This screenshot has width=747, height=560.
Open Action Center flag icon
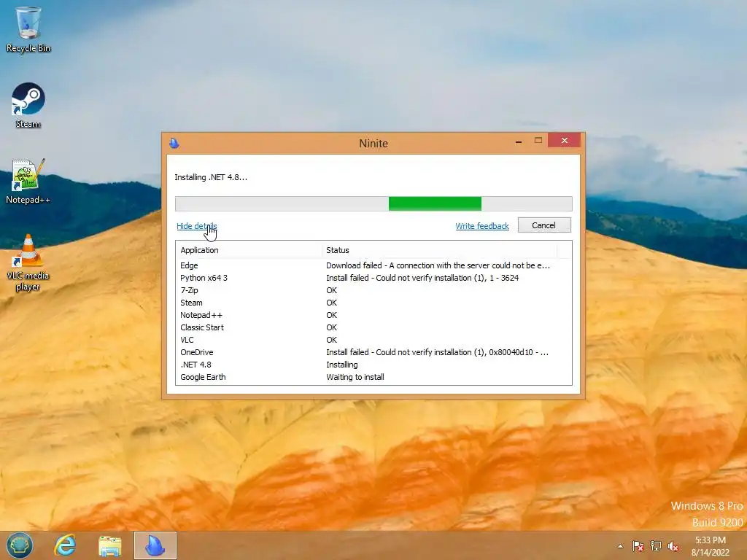coord(638,546)
